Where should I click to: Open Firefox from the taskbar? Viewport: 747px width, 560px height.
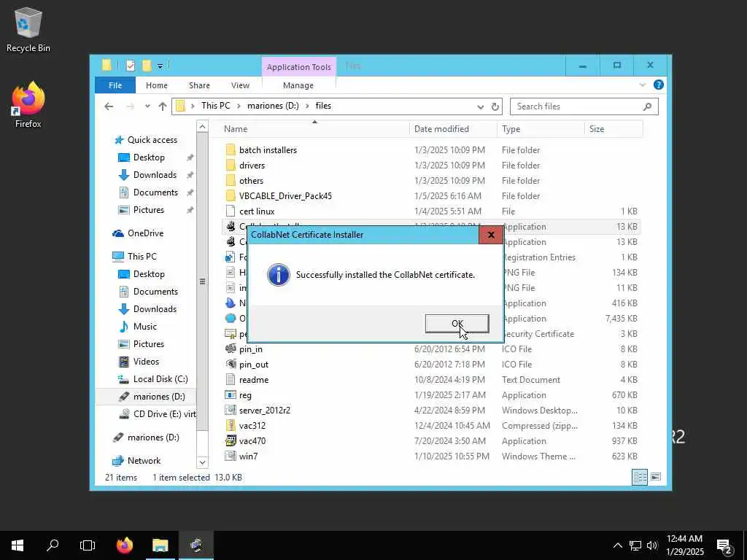pos(125,545)
